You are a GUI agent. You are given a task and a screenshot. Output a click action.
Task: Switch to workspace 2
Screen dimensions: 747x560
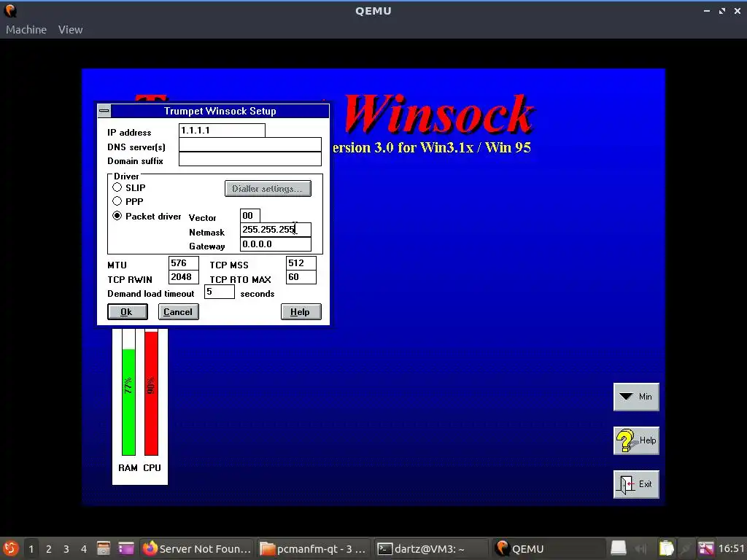(49, 549)
